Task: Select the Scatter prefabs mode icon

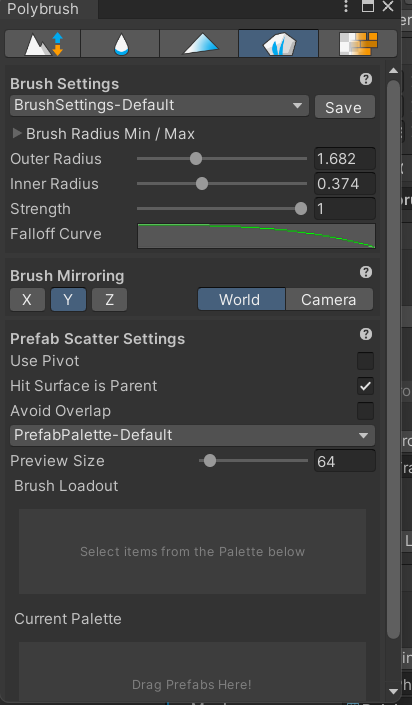Action: (x=278, y=44)
